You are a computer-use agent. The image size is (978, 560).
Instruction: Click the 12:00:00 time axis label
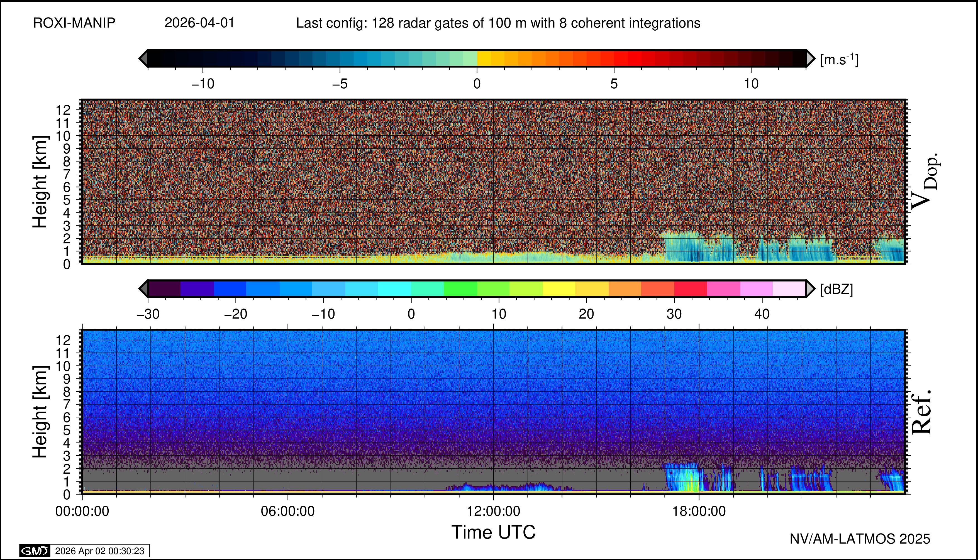493,511
